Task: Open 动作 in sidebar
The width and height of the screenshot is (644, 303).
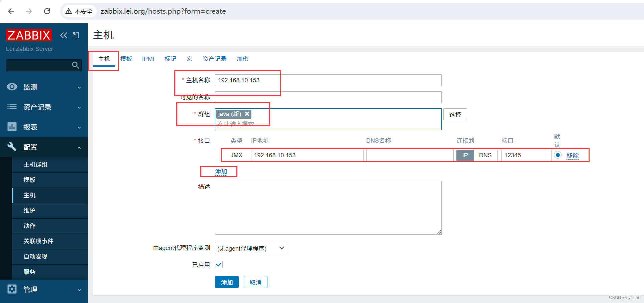Action: (x=50, y=226)
